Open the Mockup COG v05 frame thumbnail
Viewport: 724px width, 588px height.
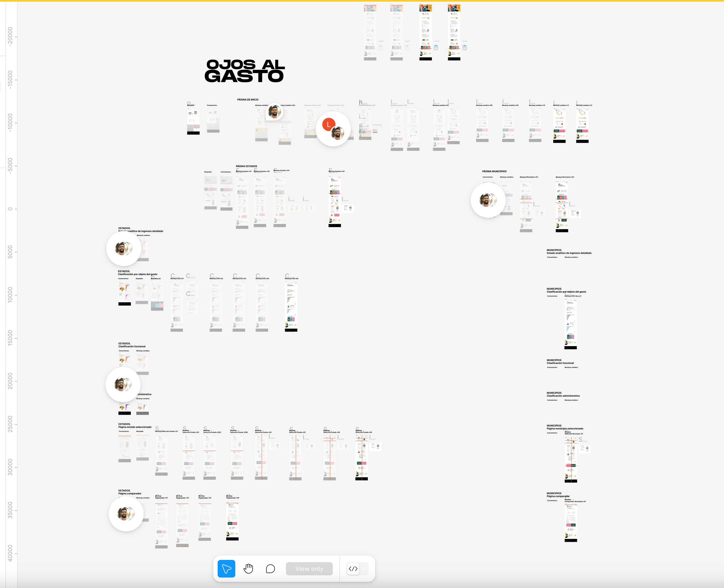291,306
